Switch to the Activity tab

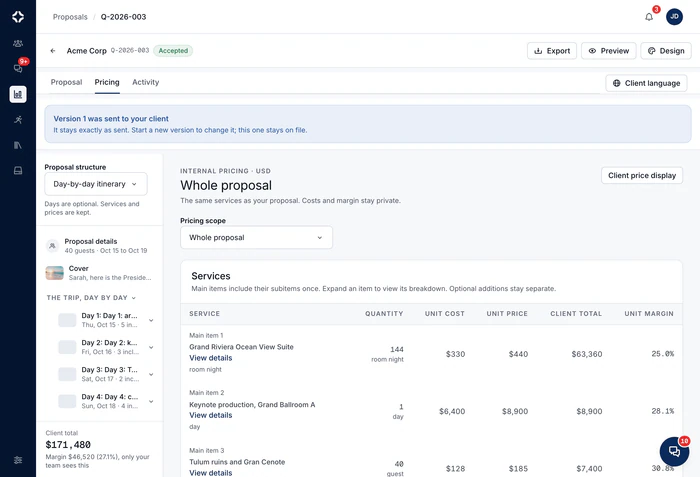(146, 82)
